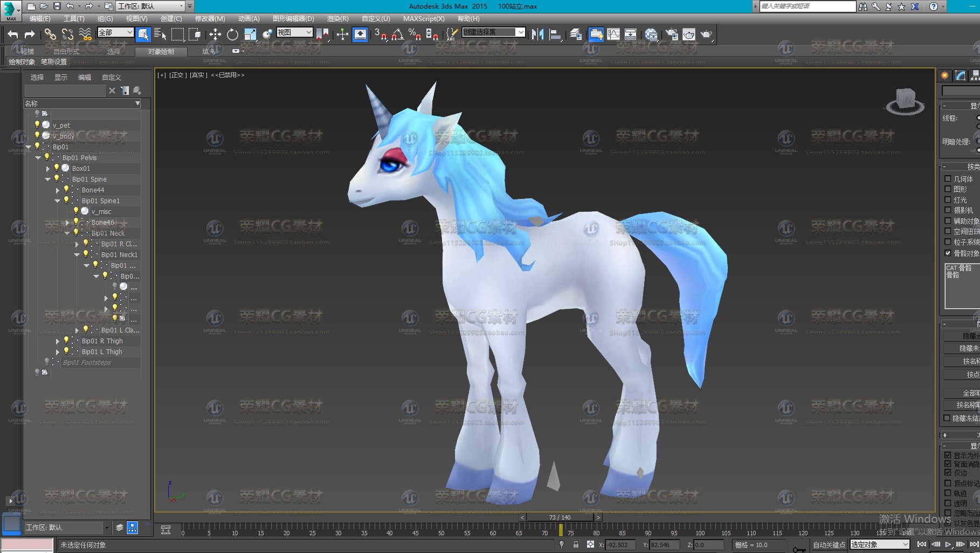
Task: Open the 修改器(M) menu
Action: tap(210, 18)
